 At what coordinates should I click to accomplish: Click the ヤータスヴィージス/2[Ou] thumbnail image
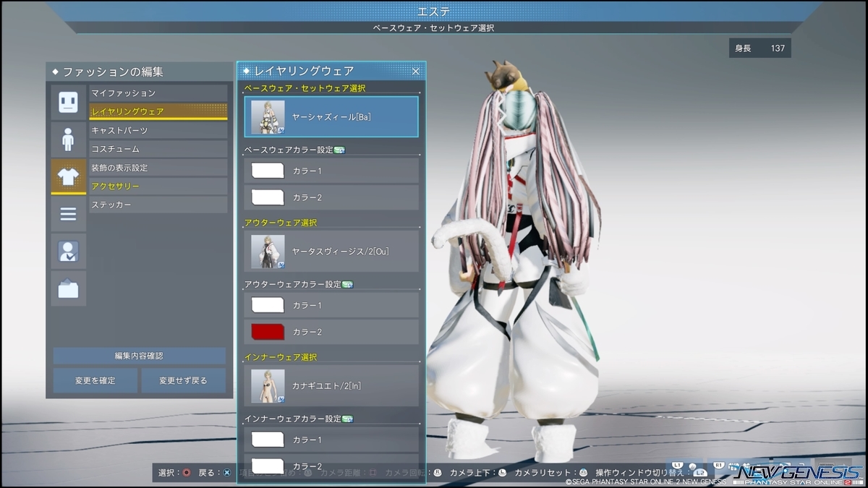coord(268,252)
